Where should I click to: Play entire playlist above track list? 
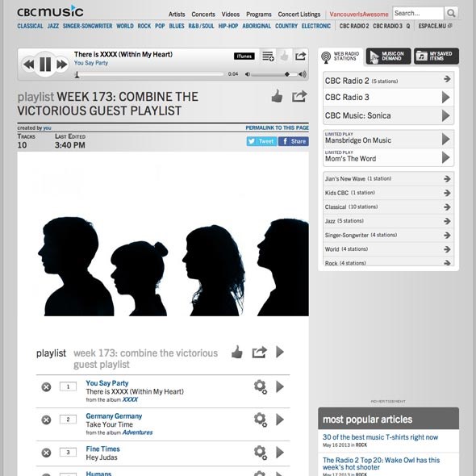280,352
